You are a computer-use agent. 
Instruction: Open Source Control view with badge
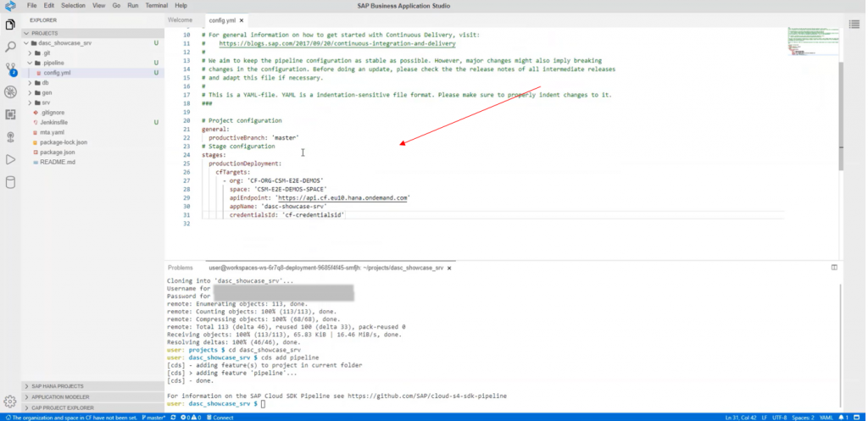10,69
